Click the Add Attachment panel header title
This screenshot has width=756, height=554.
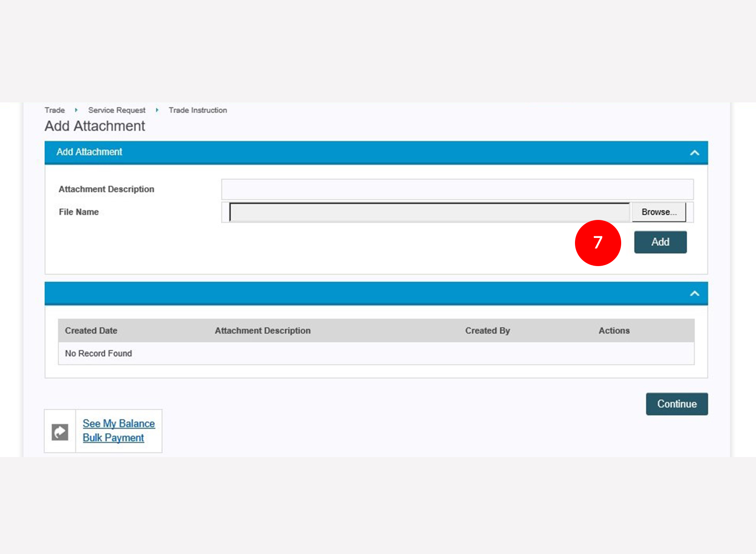point(89,152)
